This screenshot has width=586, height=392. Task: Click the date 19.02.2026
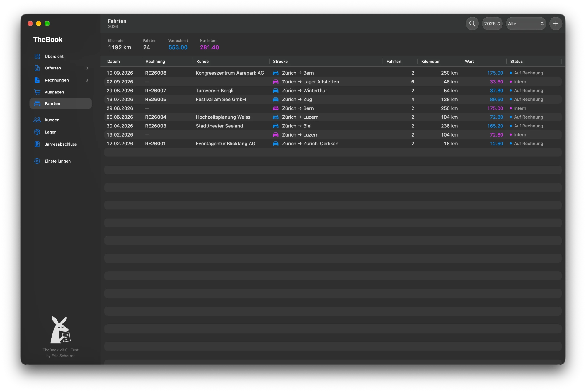[x=120, y=135]
